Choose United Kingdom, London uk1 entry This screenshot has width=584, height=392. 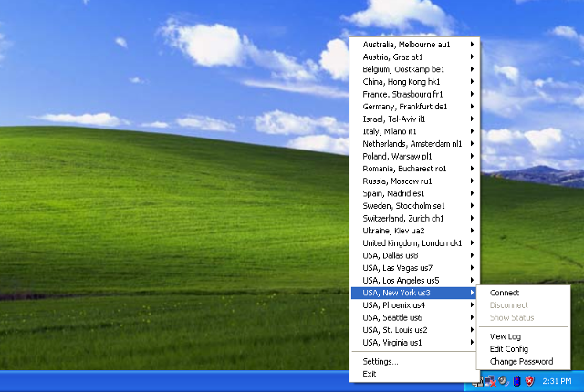click(414, 242)
